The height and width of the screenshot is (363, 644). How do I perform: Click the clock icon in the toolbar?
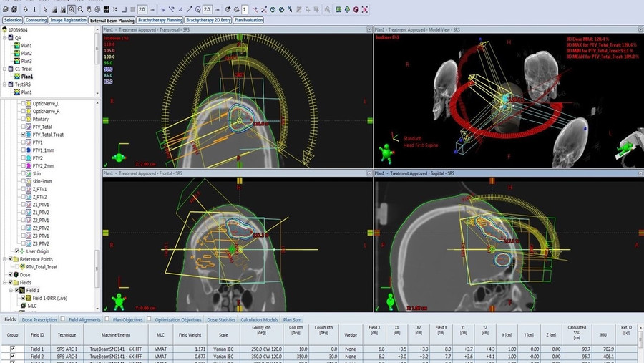[x=271, y=9]
